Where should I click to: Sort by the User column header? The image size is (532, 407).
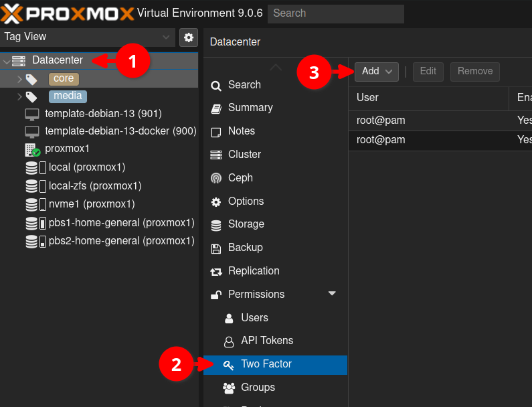pos(428,98)
